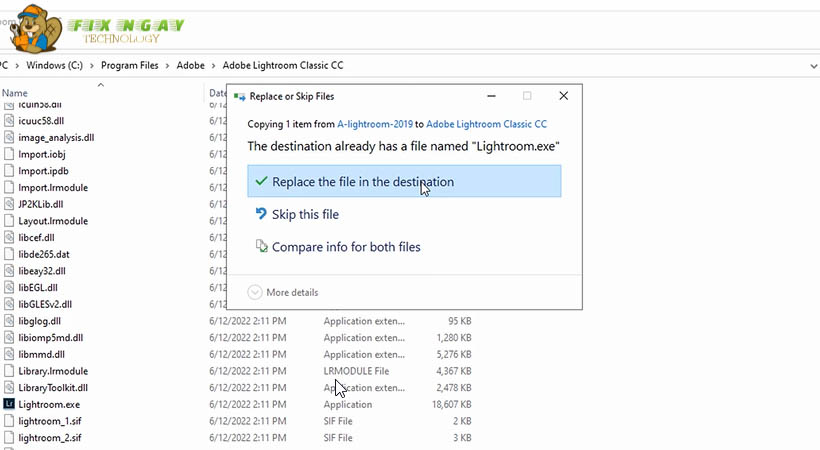Expand chevron before Windows (C:) breadcrumb
The width and height of the screenshot is (820, 450).
17,66
